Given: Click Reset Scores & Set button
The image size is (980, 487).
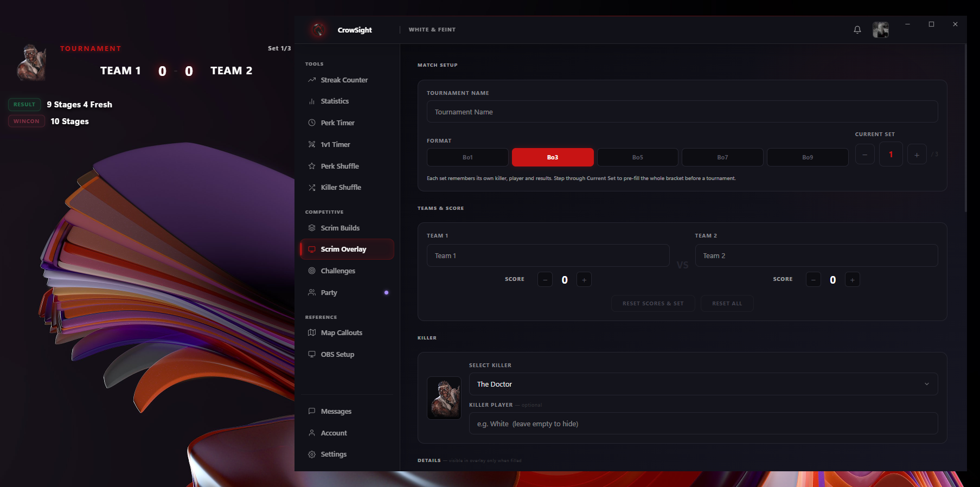Looking at the screenshot, I should click(653, 303).
